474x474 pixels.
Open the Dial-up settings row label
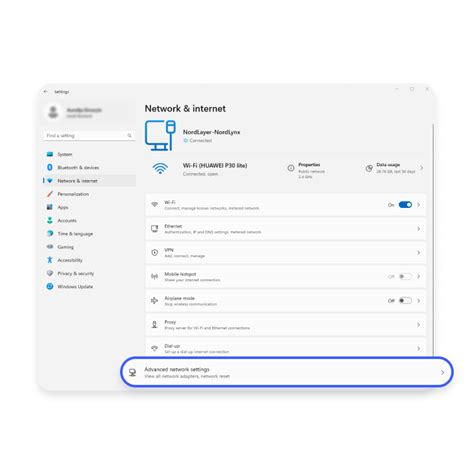pyautogui.click(x=172, y=346)
